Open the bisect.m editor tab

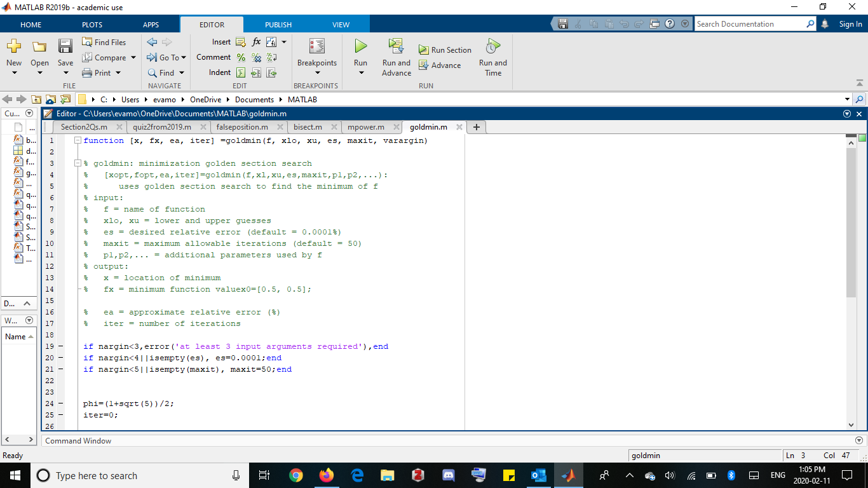coord(308,127)
